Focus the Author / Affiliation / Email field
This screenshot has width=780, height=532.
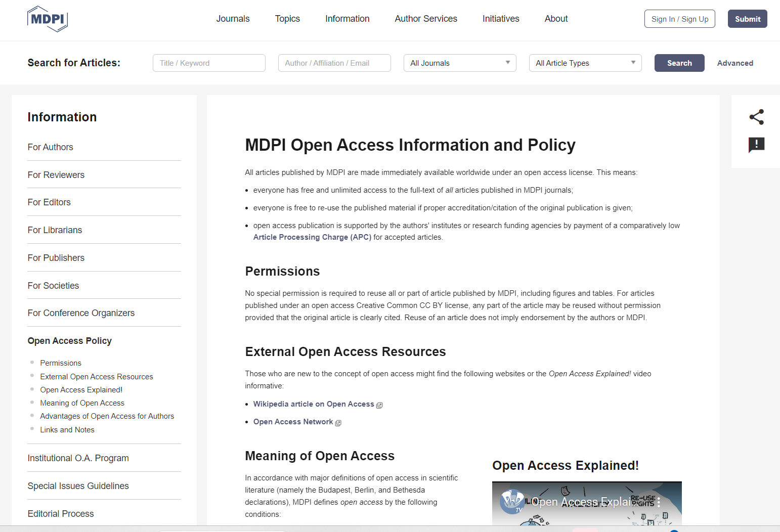tap(334, 63)
